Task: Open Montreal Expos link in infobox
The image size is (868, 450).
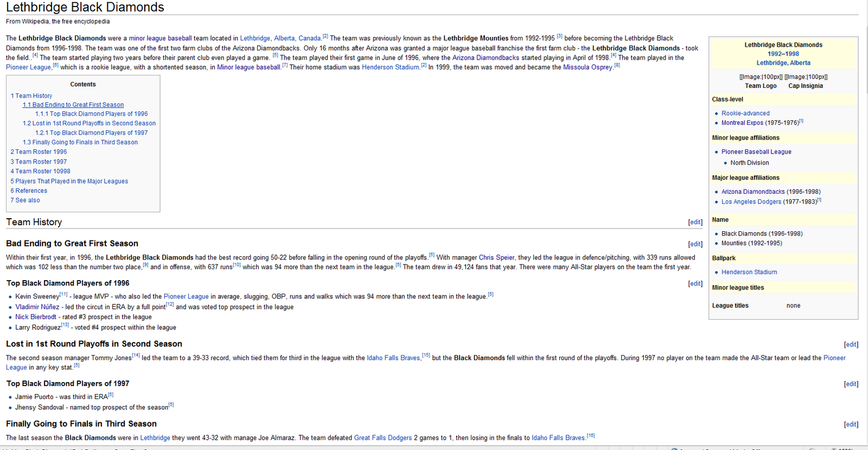Action: (742, 123)
